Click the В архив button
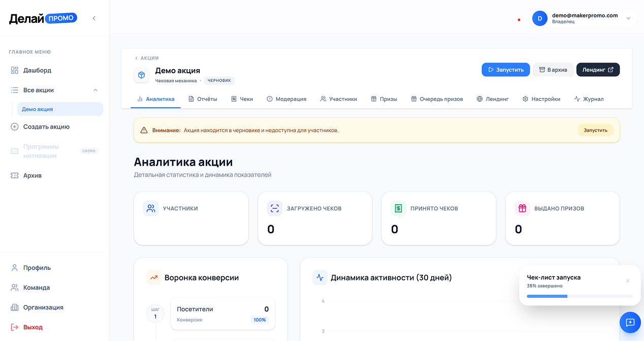644x341 pixels. pos(553,70)
